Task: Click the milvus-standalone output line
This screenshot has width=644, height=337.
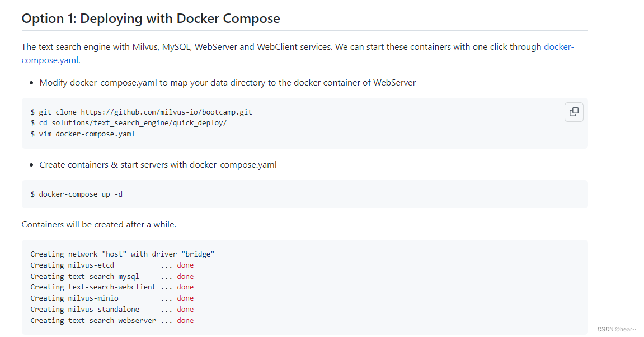Action: pyautogui.click(x=112, y=309)
